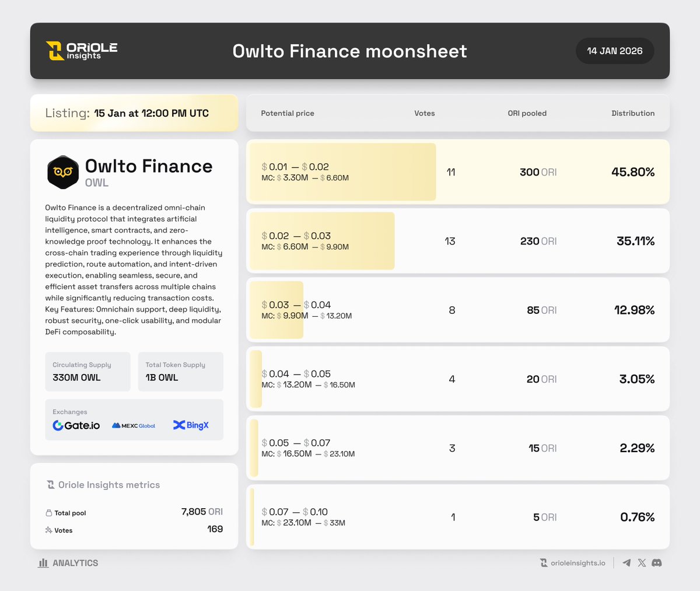Click the Owlto Finance owl token icon
This screenshot has height=591, width=700.
(63, 172)
